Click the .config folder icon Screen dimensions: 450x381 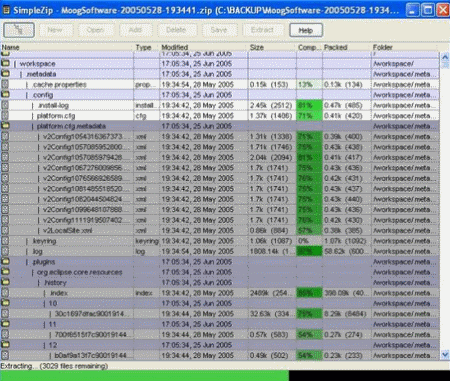[5, 95]
